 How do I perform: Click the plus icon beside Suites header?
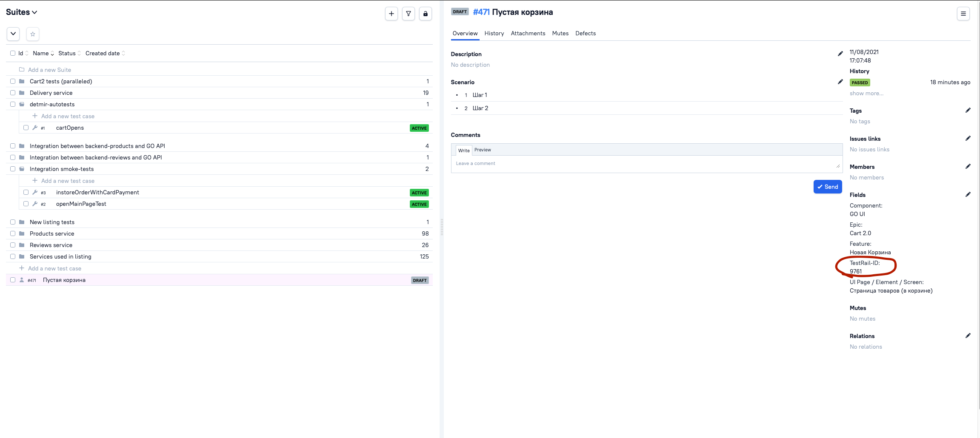coord(391,14)
